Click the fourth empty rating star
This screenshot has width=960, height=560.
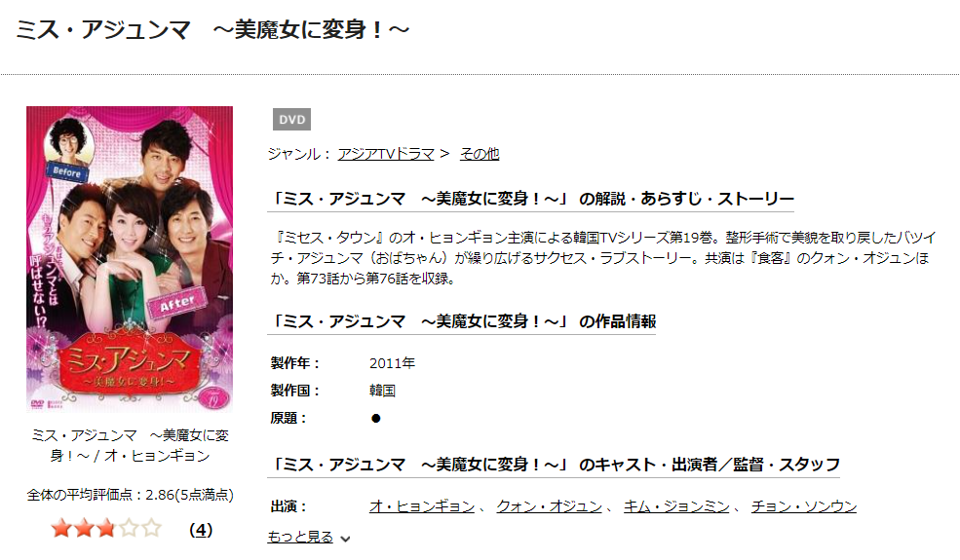pos(129,528)
